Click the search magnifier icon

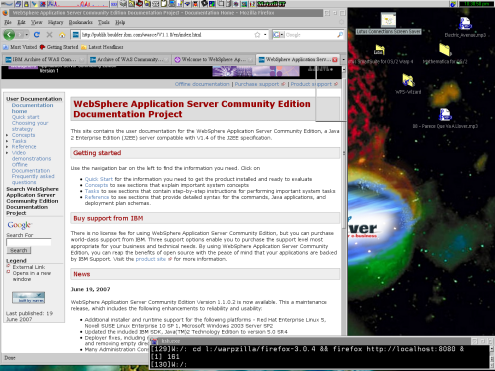[340, 35]
